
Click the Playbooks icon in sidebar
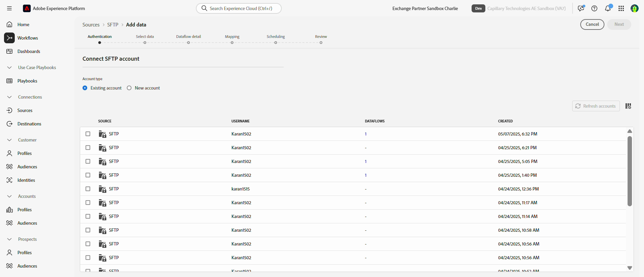coord(9,81)
